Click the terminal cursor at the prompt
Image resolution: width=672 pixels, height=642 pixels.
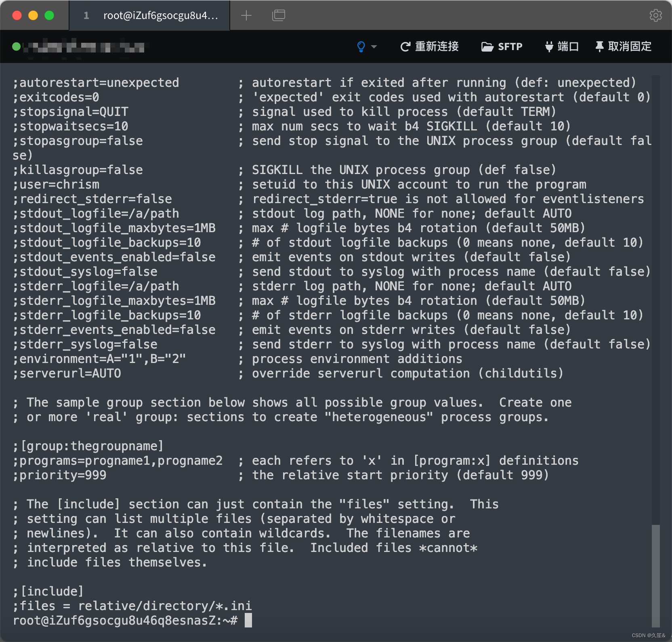(248, 620)
